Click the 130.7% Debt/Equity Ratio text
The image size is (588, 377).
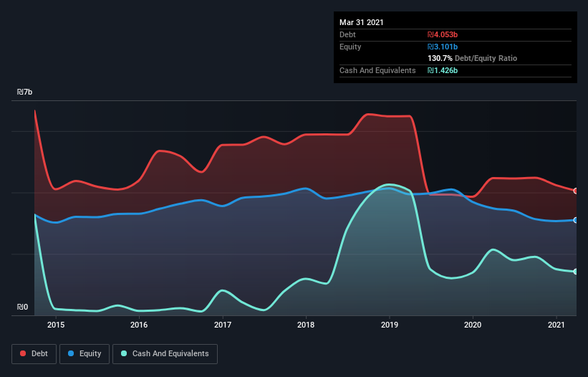[473, 59]
